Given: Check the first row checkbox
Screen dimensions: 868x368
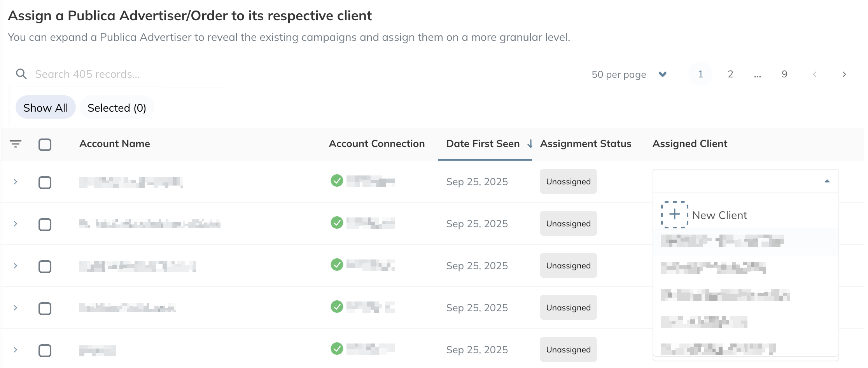Looking at the screenshot, I should pyautogui.click(x=45, y=182).
